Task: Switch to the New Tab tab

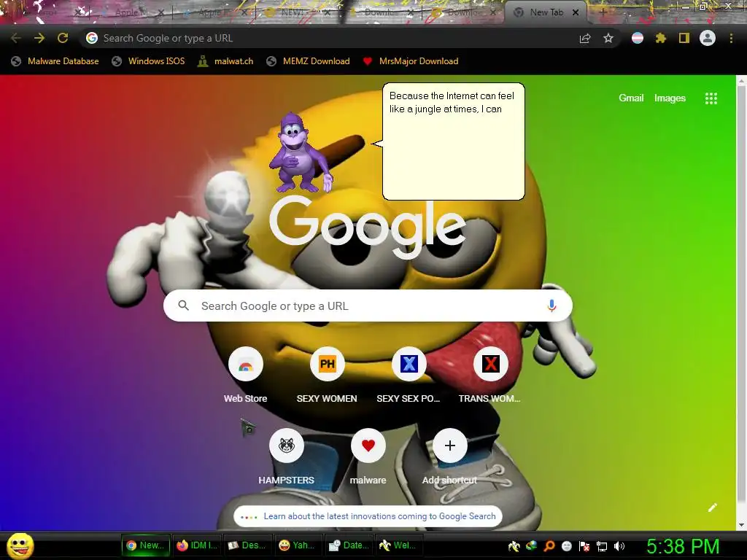Action: tap(546, 12)
